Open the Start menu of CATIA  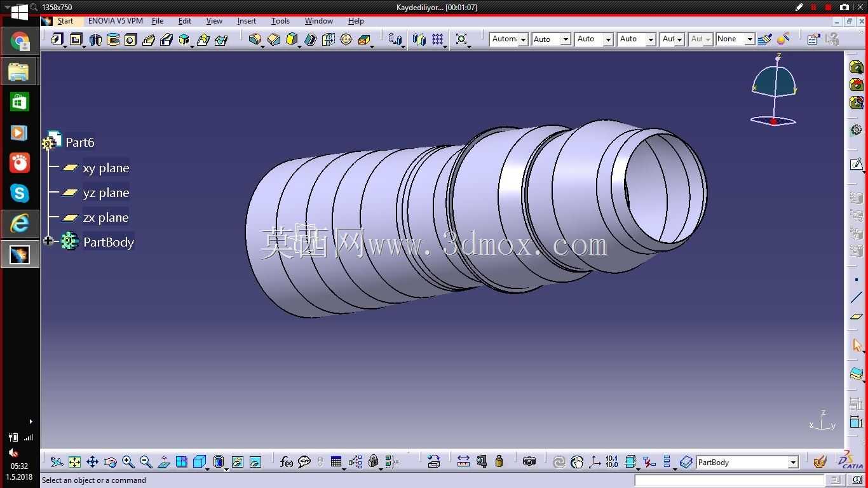coord(65,21)
